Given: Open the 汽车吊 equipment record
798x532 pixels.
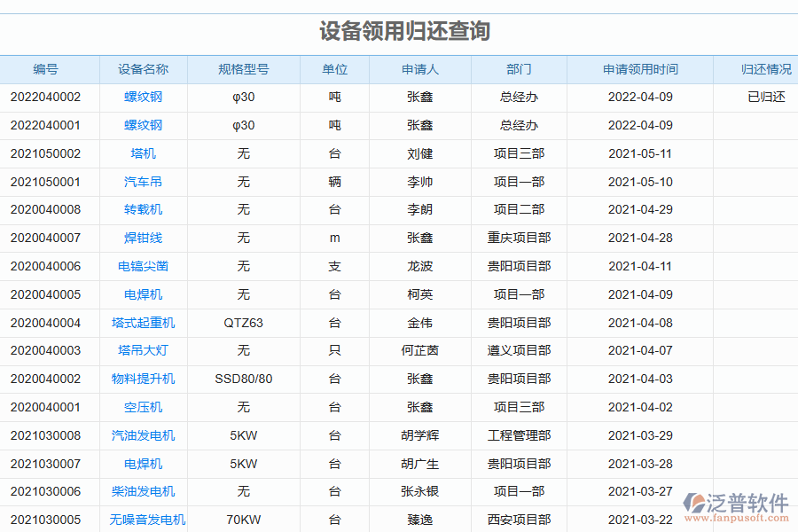Looking at the screenshot, I should click(145, 182).
